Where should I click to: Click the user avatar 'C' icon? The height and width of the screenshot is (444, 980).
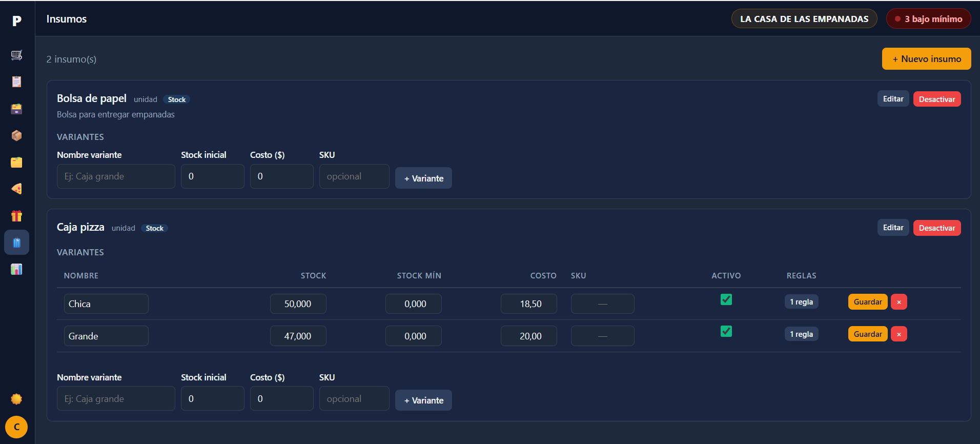point(16,427)
